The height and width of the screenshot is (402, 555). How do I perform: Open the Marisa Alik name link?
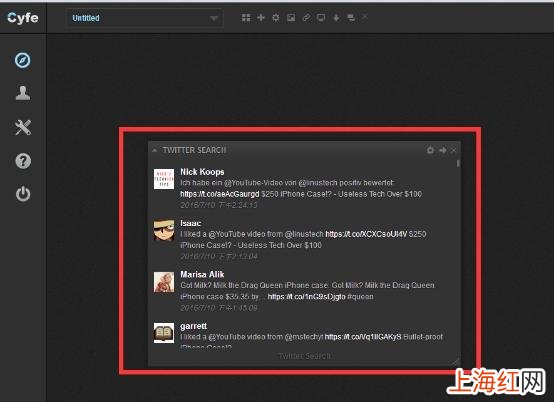tap(202, 275)
